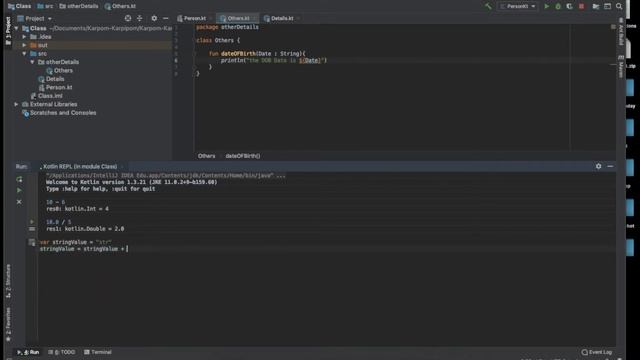Viewport: 640px width, 360px height.
Task: Hide the Run panel minus icon
Action: 610,166
